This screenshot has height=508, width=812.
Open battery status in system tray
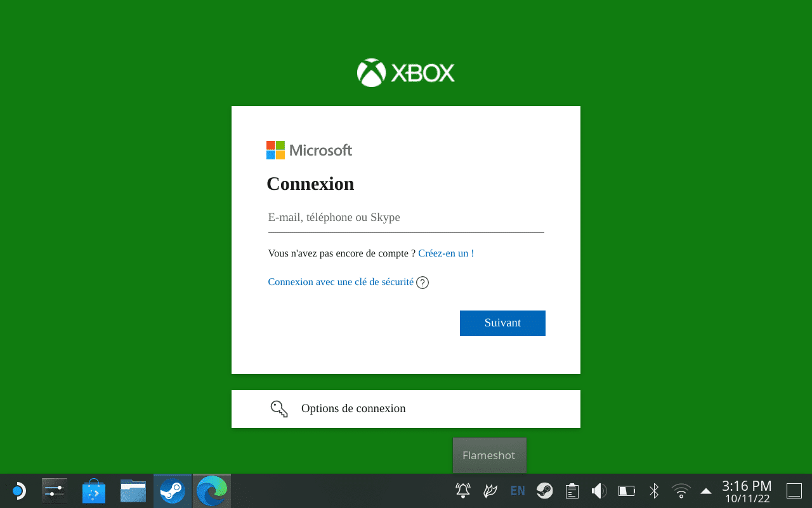click(627, 491)
